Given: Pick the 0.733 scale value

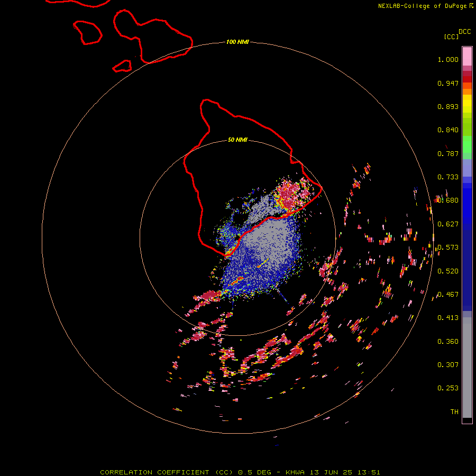Looking at the screenshot, I should point(448,177).
